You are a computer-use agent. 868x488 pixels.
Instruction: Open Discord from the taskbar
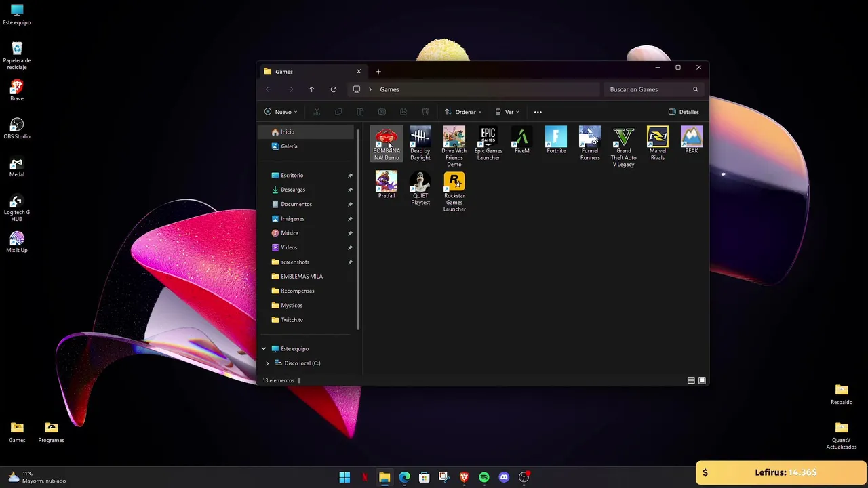pyautogui.click(x=504, y=477)
